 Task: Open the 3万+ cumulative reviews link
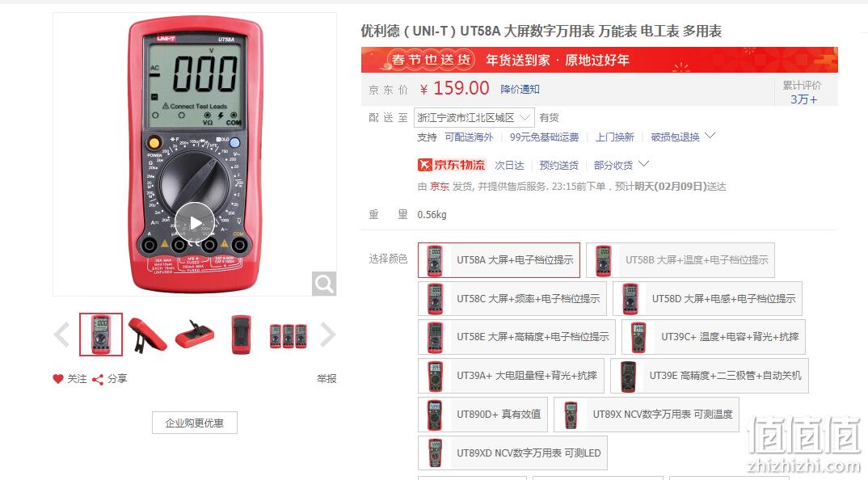point(803,99)
